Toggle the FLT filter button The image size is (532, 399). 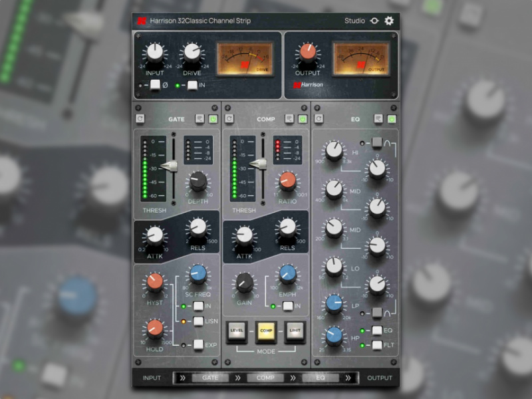[377, 345]
